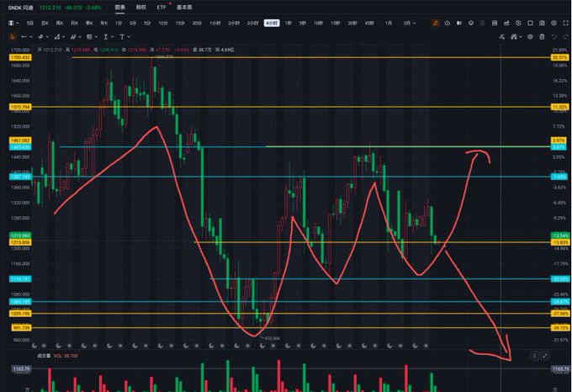572x392 pixels.
Task: Open the candlestick compare icon
Action: coord(459,23)
